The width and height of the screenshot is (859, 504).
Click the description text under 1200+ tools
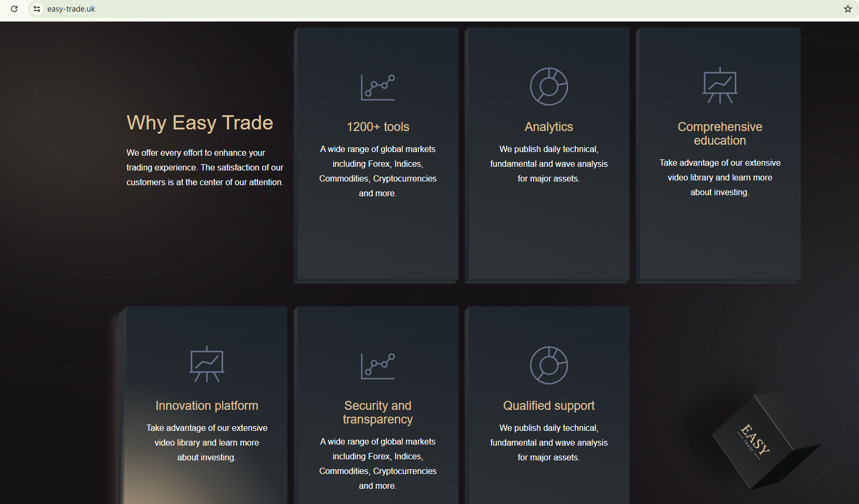click(x=378, y=171)
